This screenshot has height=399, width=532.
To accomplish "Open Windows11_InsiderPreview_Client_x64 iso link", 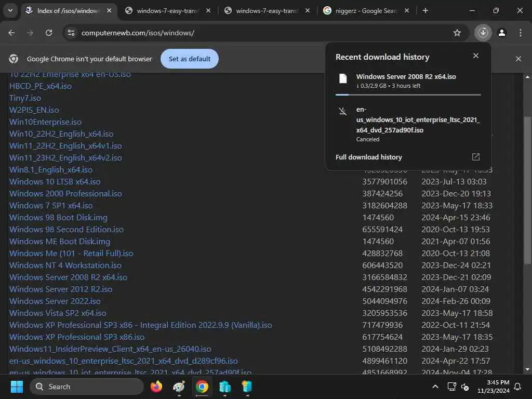I will tap(110, 349).
